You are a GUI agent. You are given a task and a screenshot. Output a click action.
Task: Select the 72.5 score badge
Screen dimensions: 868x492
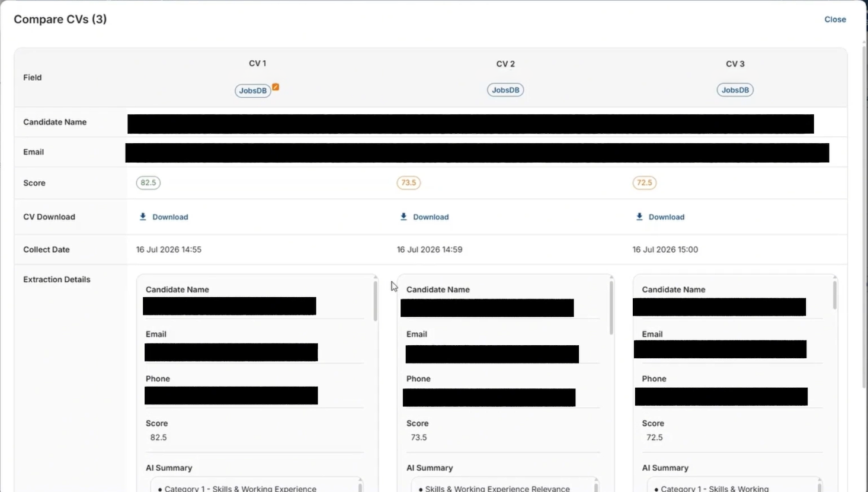click(x=645, y=182)
